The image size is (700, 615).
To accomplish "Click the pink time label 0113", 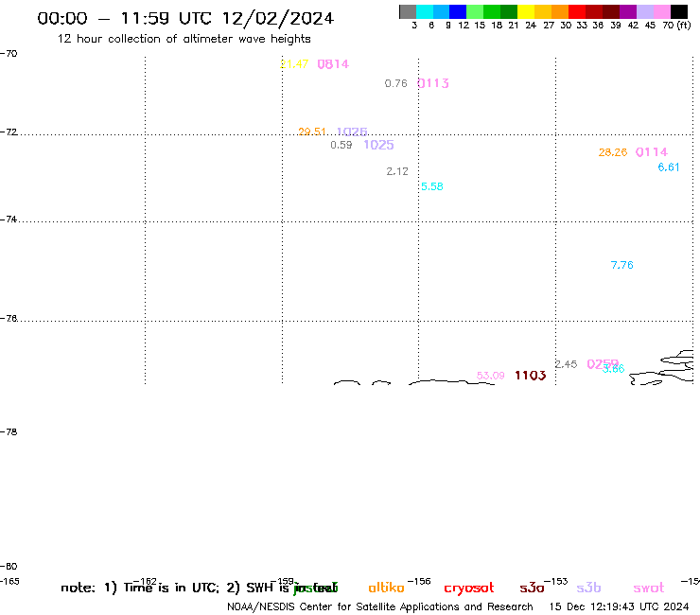I will click(433, 83).
